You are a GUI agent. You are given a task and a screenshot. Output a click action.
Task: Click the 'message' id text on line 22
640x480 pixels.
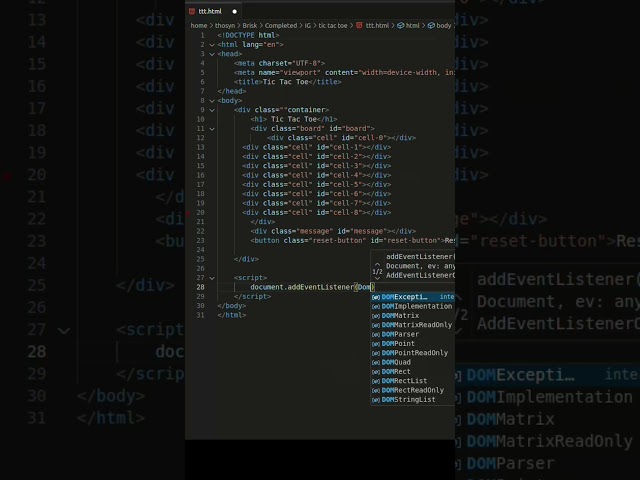pos(368,231)
